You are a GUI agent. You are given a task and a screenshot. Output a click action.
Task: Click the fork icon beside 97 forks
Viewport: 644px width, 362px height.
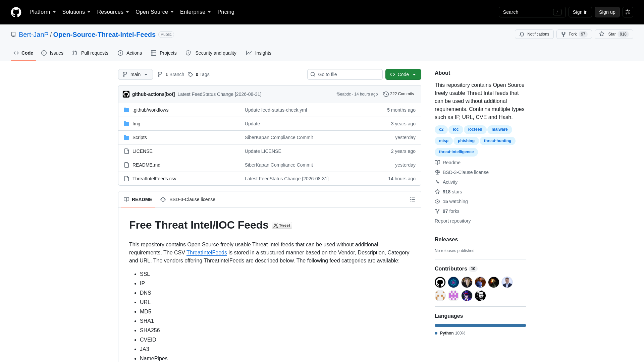[437, 211]
